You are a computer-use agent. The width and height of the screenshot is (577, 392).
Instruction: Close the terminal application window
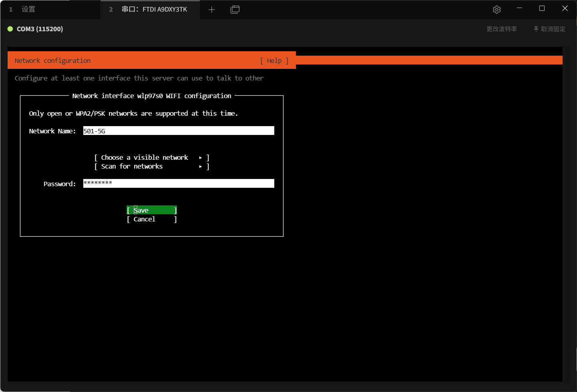pyautogui.click(x=565, y=8)
